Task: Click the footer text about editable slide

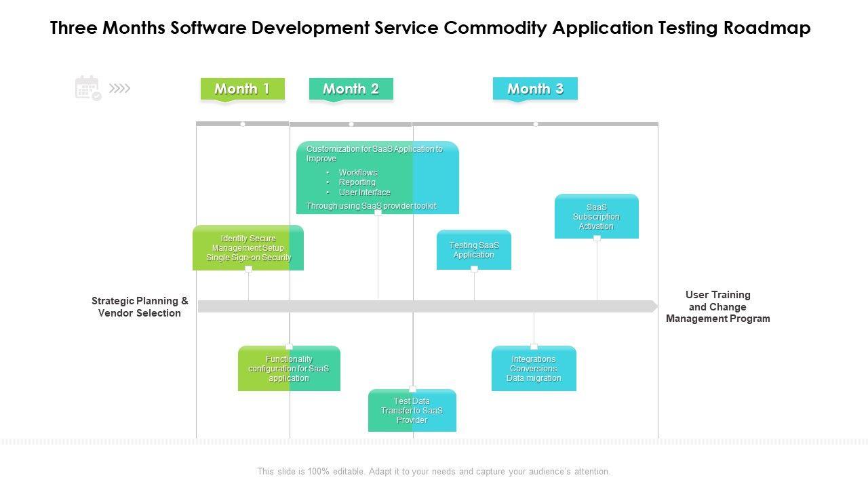Action: pos(433,471)
